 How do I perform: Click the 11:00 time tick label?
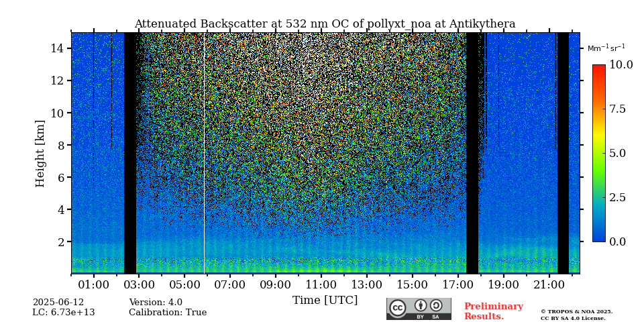[321, 285]
